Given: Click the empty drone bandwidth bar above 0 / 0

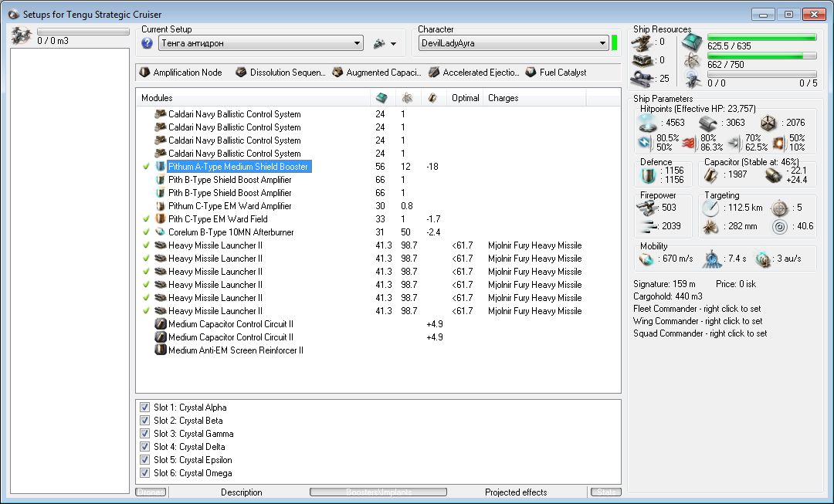Looking at the screenshot, I should 761,74.
